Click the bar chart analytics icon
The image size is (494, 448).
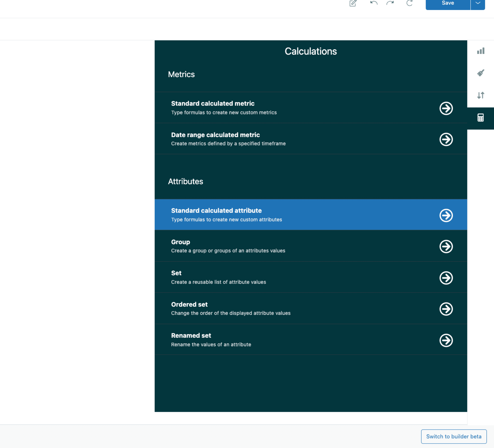pyautogui.click(x=481, y=51)
